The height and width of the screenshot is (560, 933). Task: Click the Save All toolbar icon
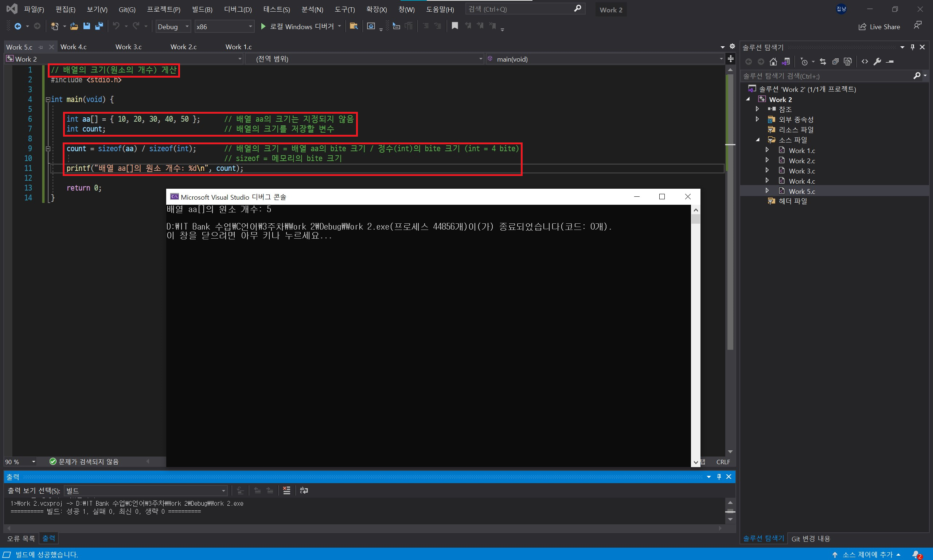click(x=99, y=26)
